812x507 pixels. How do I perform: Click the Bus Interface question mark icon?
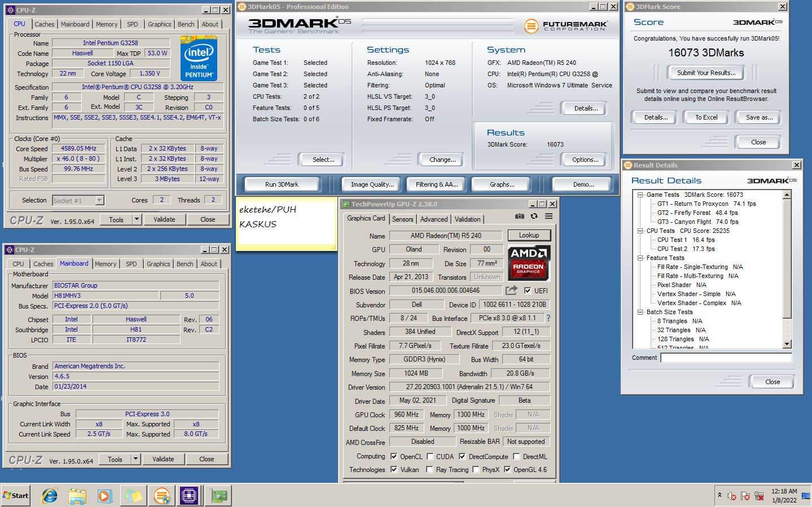point(548,318)
